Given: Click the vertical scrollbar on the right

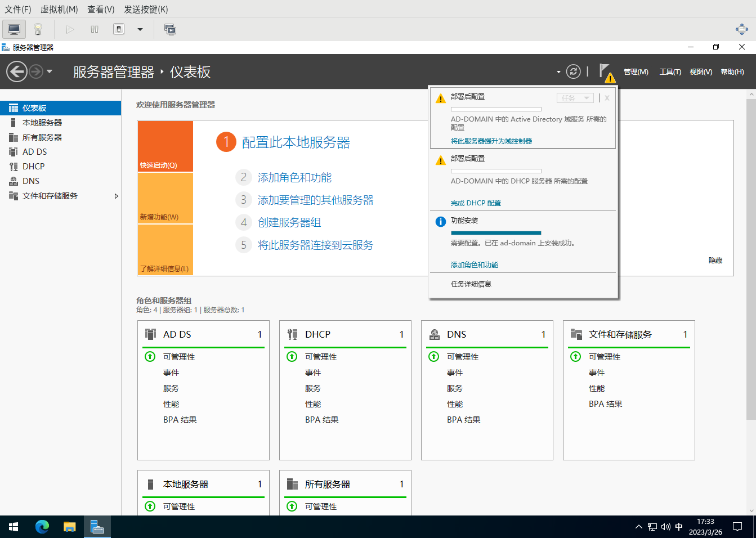Looking at the screenshot, I should tap(751, 259).
